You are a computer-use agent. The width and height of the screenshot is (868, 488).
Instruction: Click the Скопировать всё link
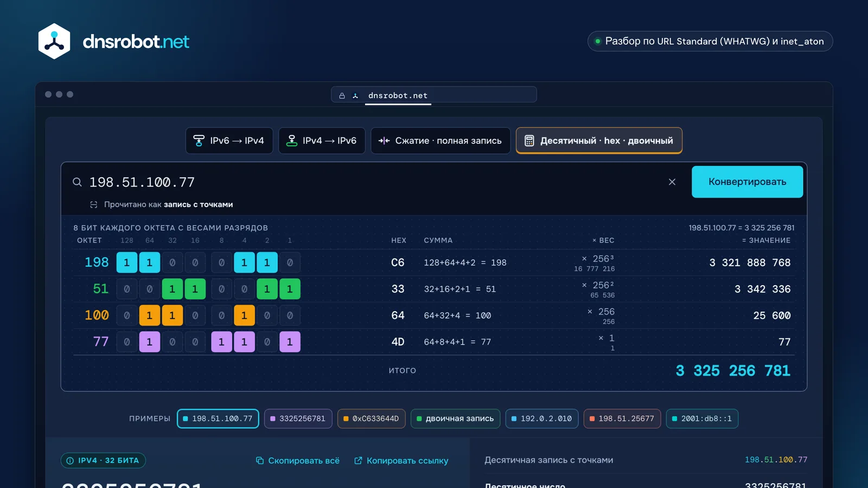tap(298, 460)
